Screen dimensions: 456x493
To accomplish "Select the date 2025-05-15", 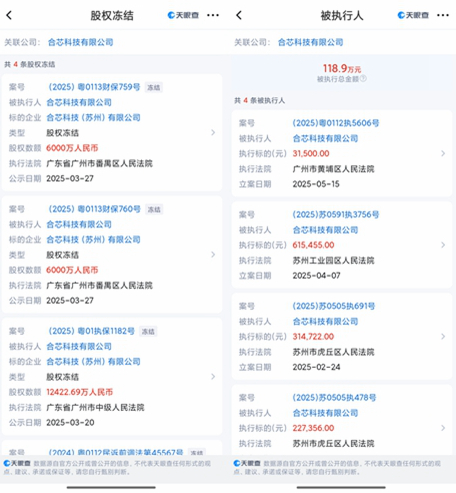I will pos(316,184).
